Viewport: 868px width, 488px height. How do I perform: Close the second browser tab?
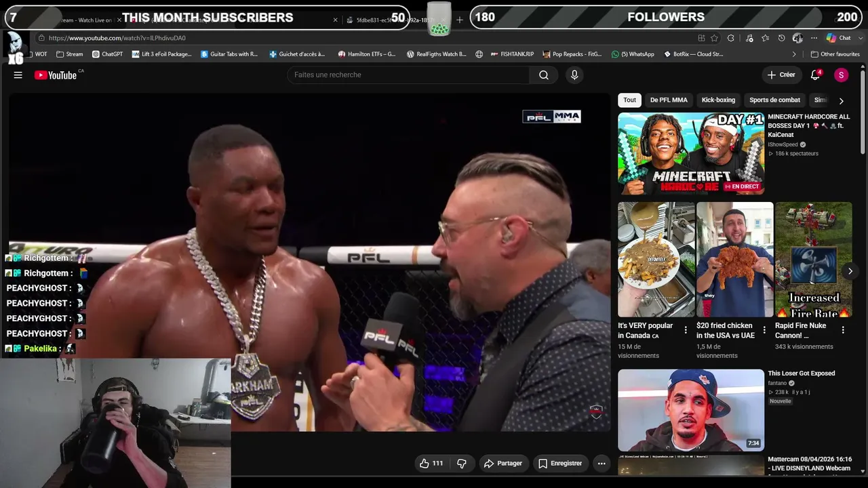coord(335,20)
